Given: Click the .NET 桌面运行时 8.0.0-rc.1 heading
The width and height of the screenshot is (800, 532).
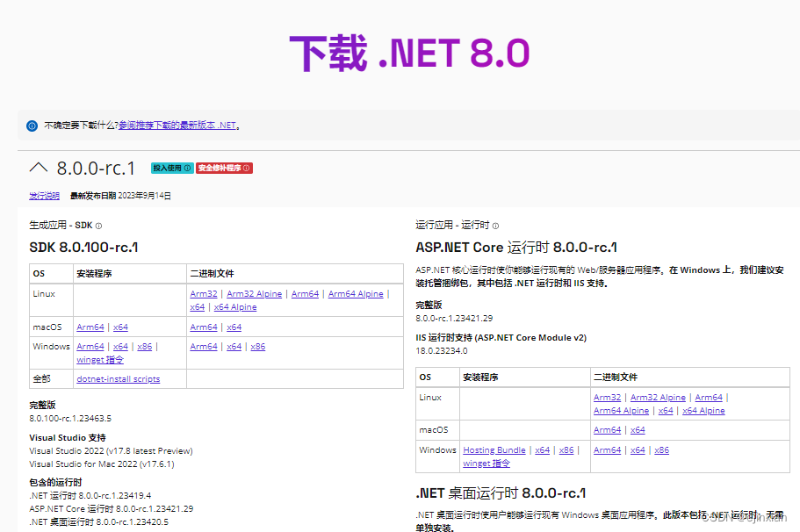Looking at the screenshot, I should tap(501, 493).
